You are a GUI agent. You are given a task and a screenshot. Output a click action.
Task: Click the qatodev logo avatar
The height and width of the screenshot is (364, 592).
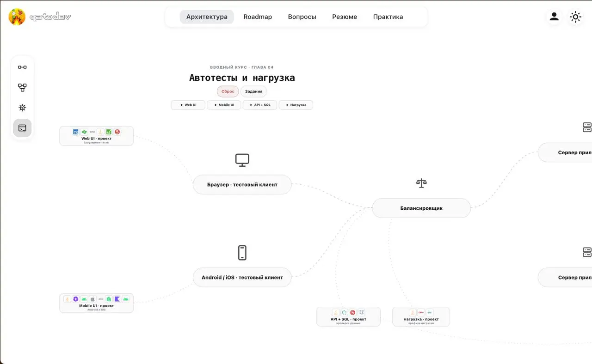(x=17, y=17)
